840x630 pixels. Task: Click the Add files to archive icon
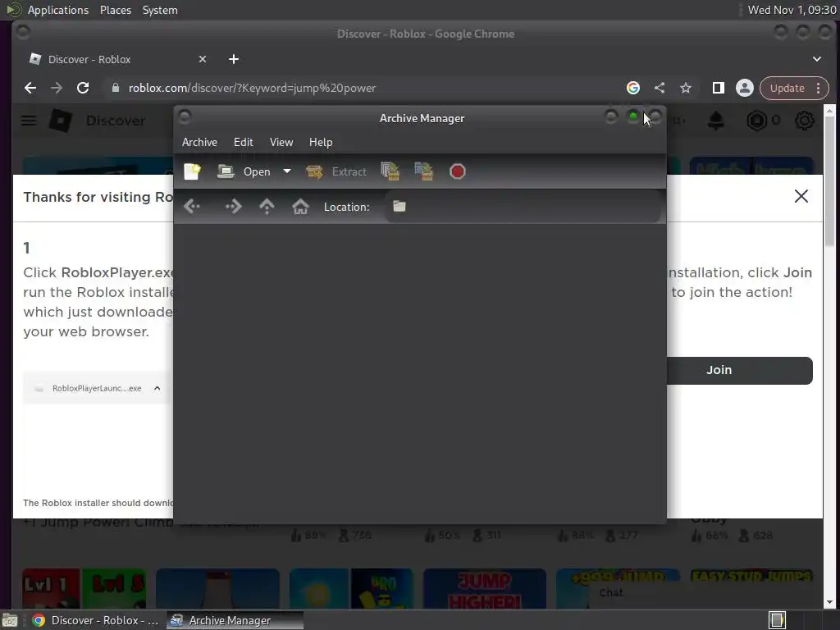(x=390, y=171)
